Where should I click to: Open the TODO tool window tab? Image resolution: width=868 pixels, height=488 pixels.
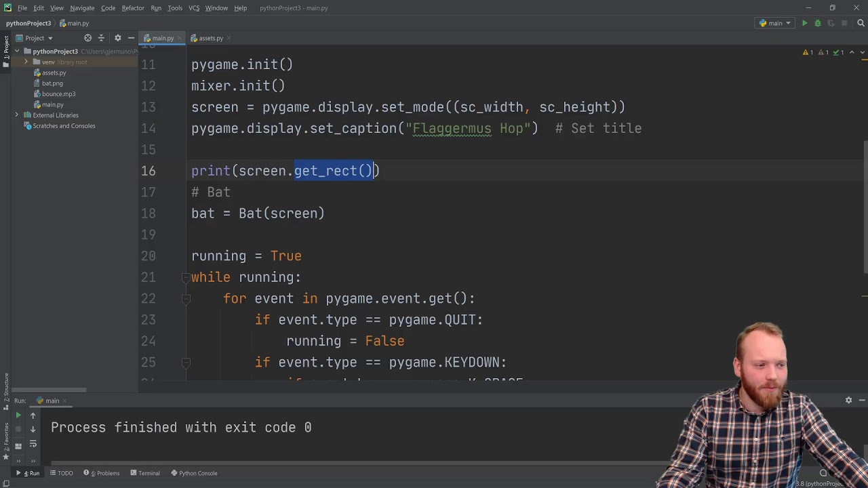[61, 473]
